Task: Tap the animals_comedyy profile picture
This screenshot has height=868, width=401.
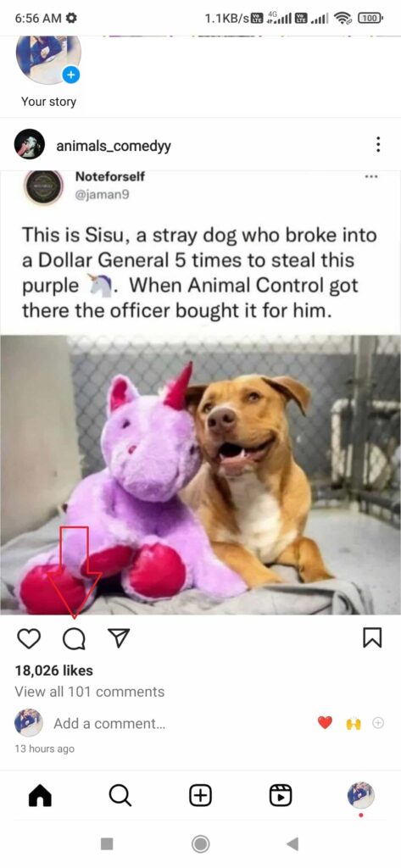Action: [x=30, y=144]
